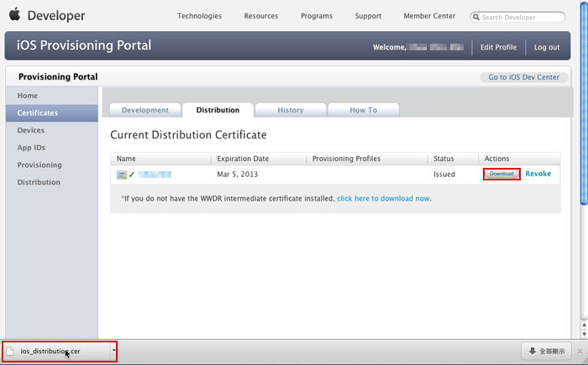This screenshot has height=365, width=588.
Task: Switch to the History tab
Action: pos(291,110)
